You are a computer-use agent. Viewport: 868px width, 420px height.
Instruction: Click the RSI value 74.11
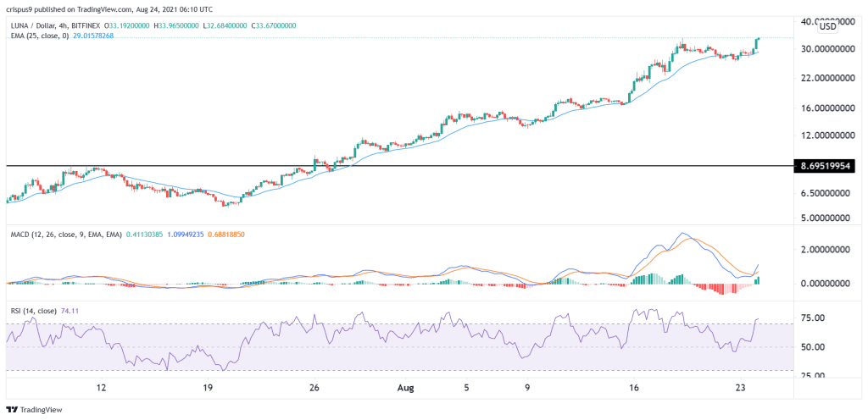tap(70, 311)
